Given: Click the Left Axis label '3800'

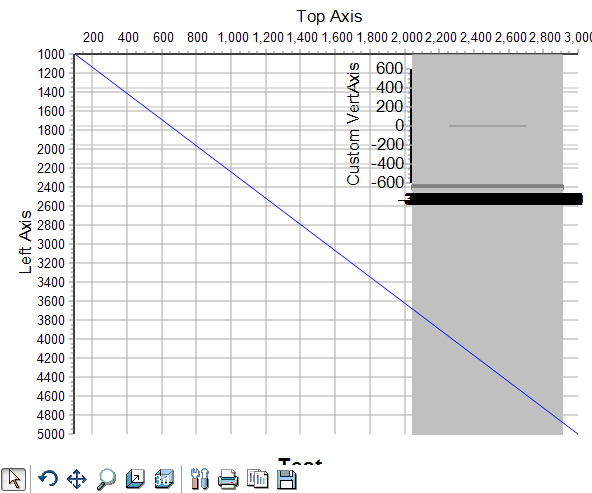Looking at the screenshot, I should point(51,320).
